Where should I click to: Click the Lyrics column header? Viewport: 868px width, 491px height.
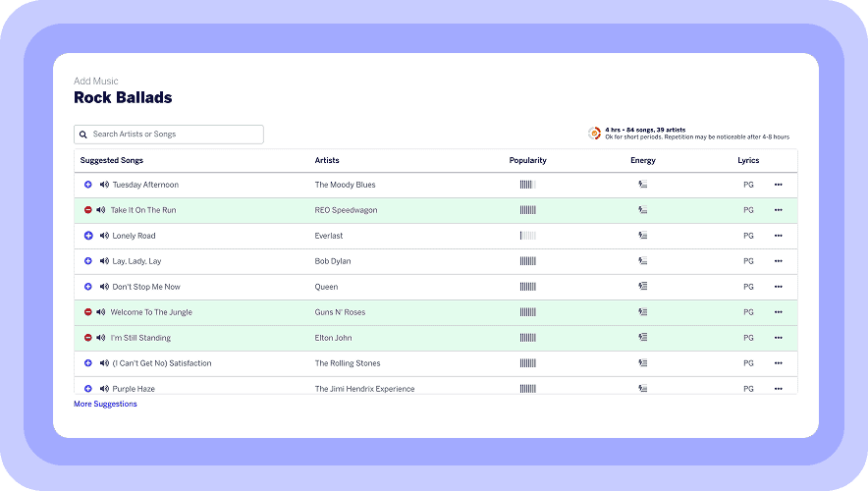[748, 160]
